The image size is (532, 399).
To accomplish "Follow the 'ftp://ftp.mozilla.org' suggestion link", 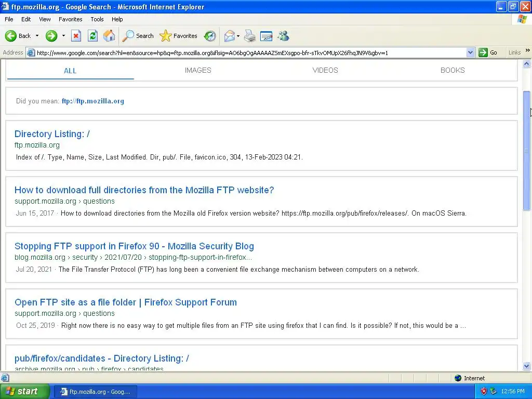I will pyautogui.click(x=92, y=101).
